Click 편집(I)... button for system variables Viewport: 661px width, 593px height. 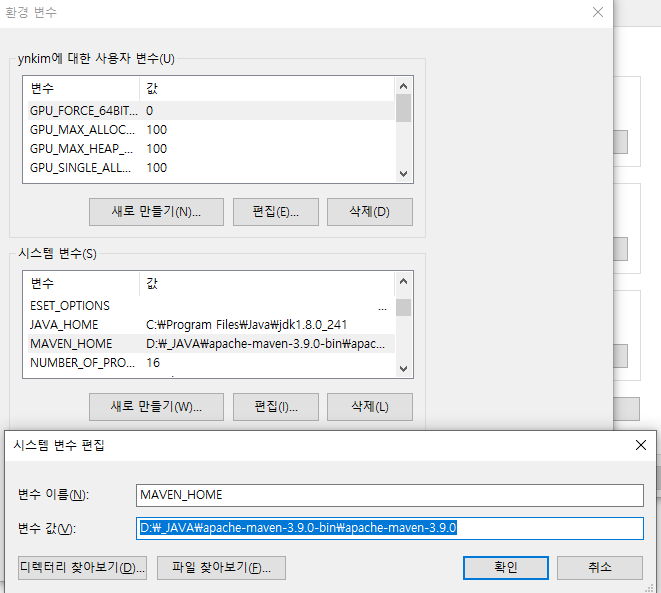(276, 407)
